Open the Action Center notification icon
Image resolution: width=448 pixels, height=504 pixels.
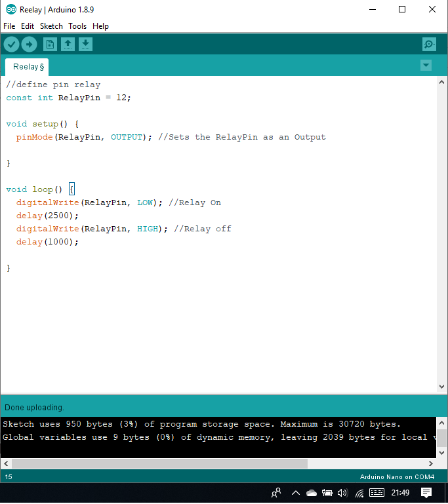[426, 493]
